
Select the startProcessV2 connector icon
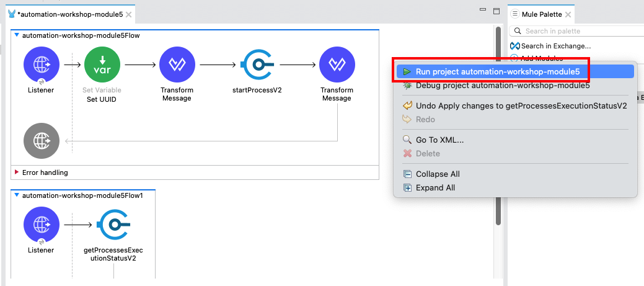coord(257,64)
